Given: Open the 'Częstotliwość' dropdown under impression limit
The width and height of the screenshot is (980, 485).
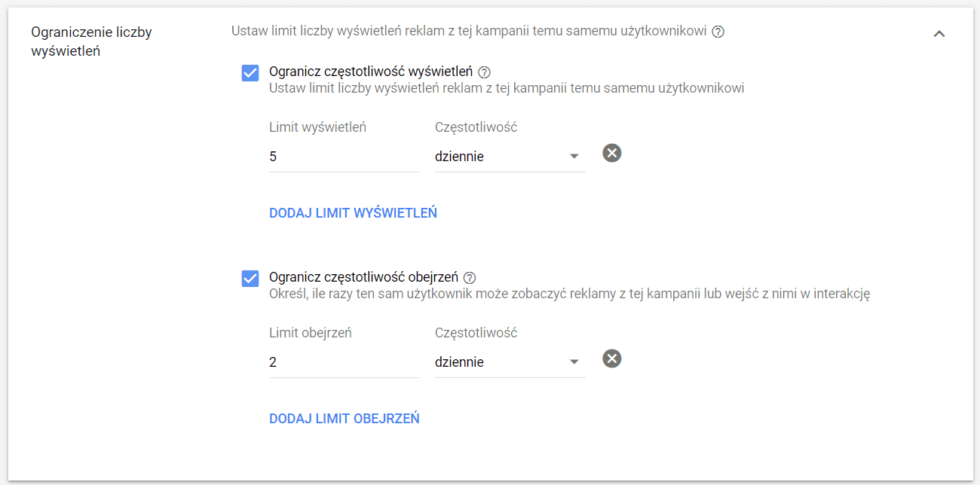Looking at the screenshot, I should 510,156.
